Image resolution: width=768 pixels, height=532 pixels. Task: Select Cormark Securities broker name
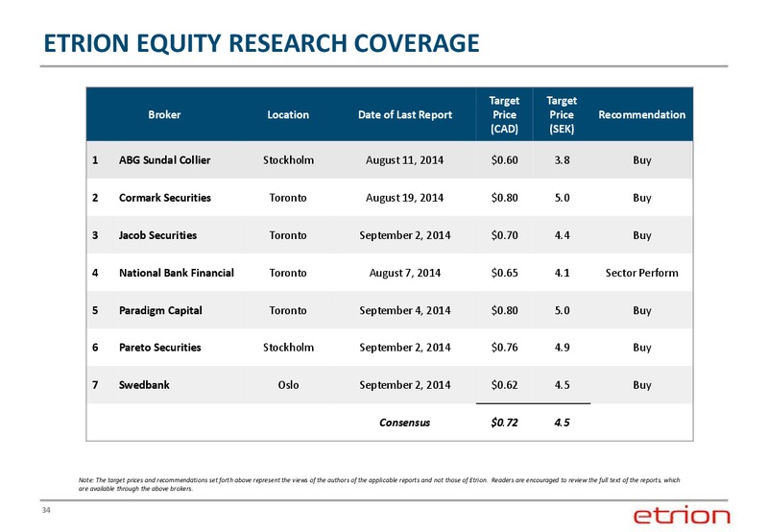[x=165, y=198]
